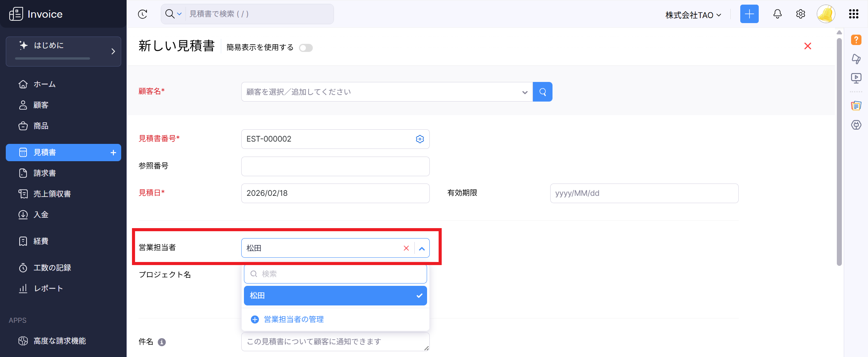Clear the selected salesperson 松田
The image size is (868, 357).
406,248
